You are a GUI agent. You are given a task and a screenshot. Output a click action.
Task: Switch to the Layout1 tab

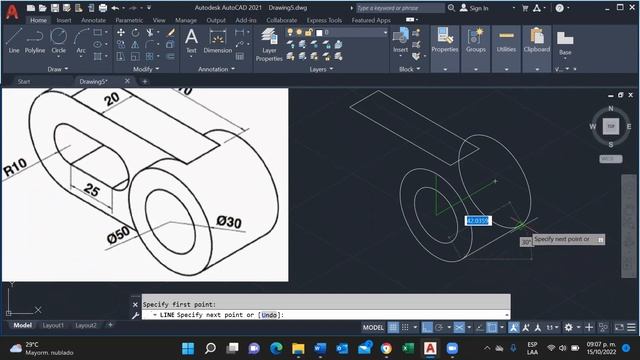53,325
